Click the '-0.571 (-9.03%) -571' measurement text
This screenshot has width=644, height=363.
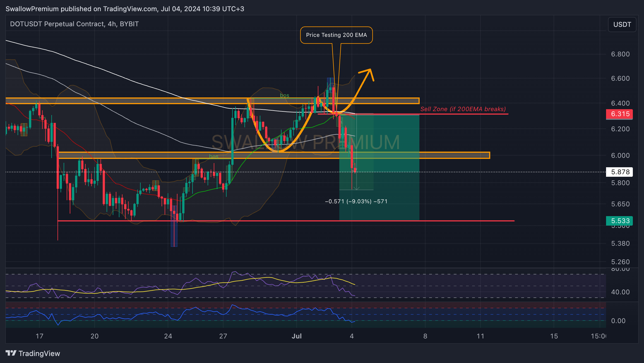[x=356, y=202]
